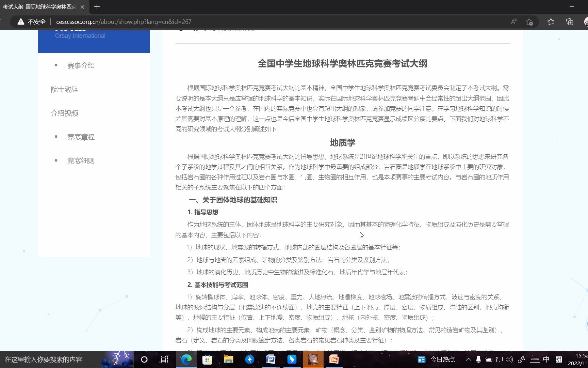Open 竞赛细则 in the sidebar
588x368 pixels.
(x=81, y=161)
